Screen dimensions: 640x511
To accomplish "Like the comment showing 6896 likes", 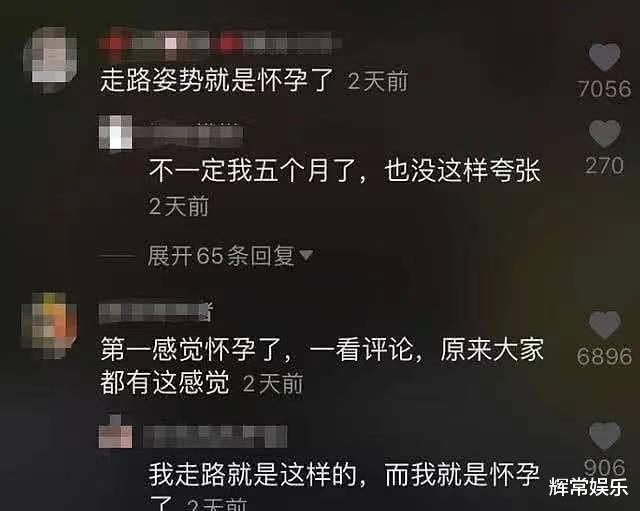I will (x=604, y=325).
